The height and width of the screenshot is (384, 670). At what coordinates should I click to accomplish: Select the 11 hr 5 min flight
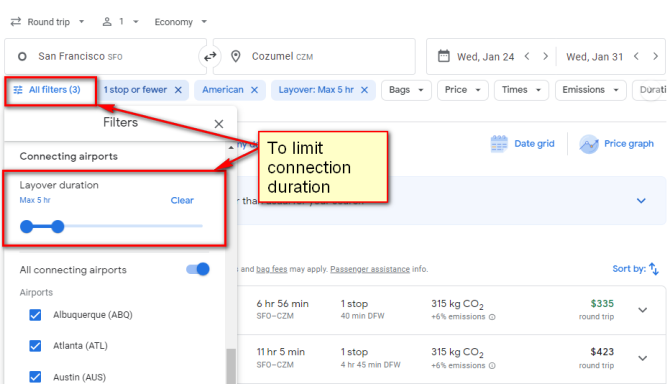[451, 359]
